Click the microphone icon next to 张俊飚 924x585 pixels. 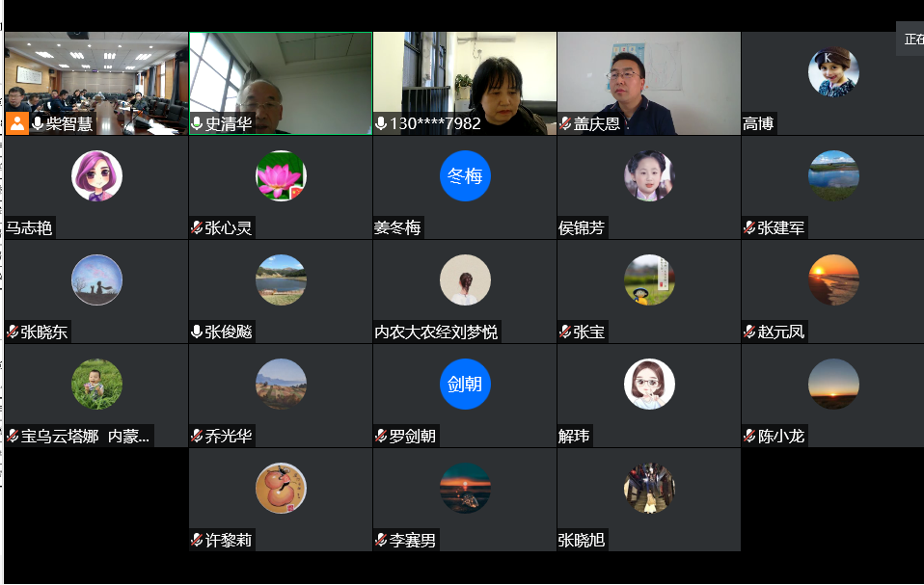(x=197, y=332)
